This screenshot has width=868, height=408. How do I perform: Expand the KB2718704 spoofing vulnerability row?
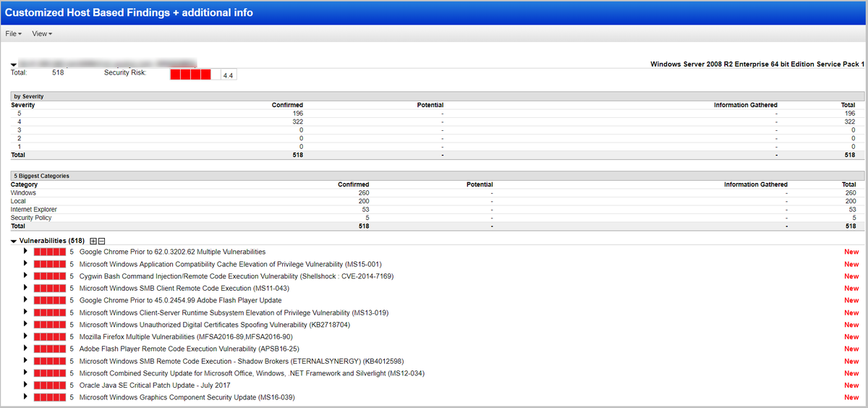coord(26,325)
